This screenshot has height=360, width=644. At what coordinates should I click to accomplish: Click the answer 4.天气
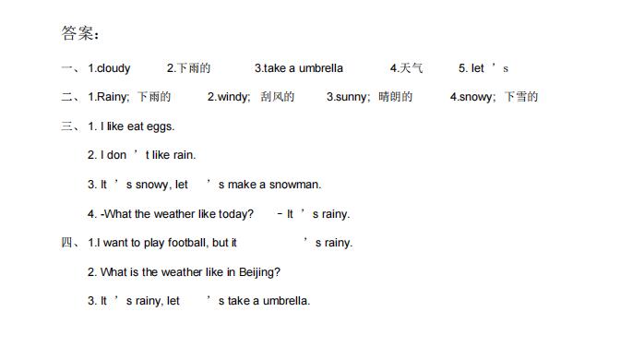[x=406, y=67]
